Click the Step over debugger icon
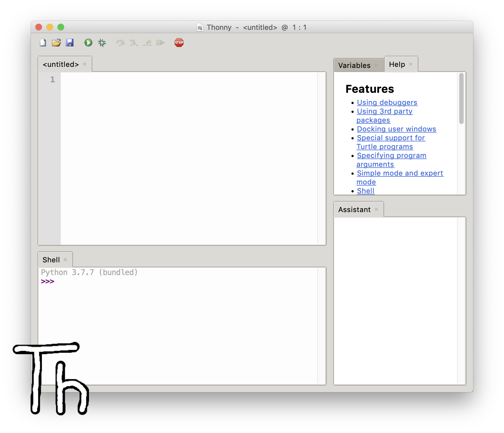The width and height of the screenshot is (504, 433). point(120,43)
